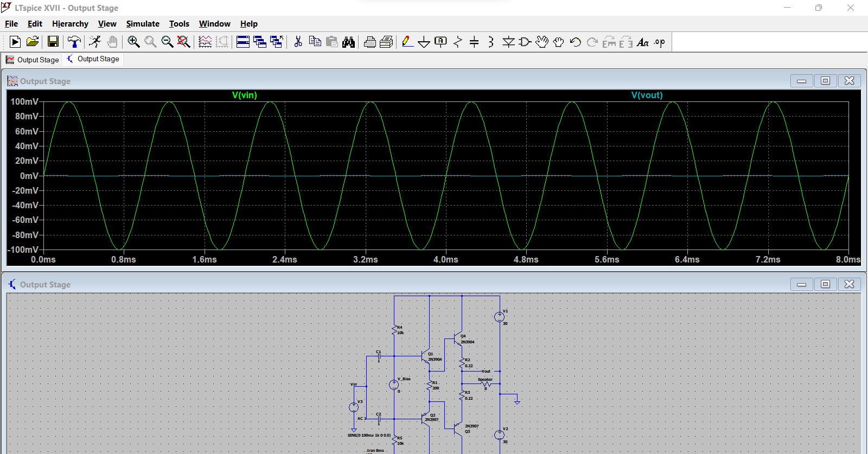This screenshot has width=868, height=454.
Task: Click the V(vout) trace label
Action: [x=647, y=95]
